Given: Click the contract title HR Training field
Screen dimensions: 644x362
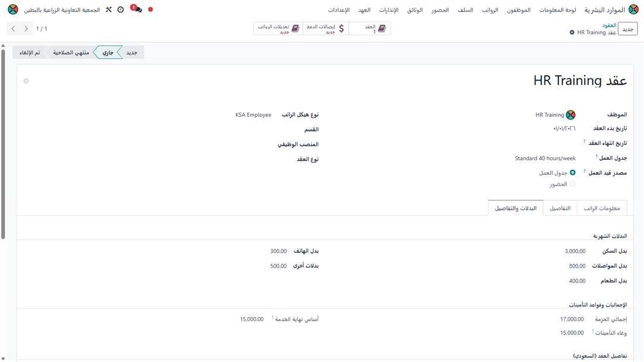Looking at the screenshot, I should pyautogui.click(x=580, y=81).
